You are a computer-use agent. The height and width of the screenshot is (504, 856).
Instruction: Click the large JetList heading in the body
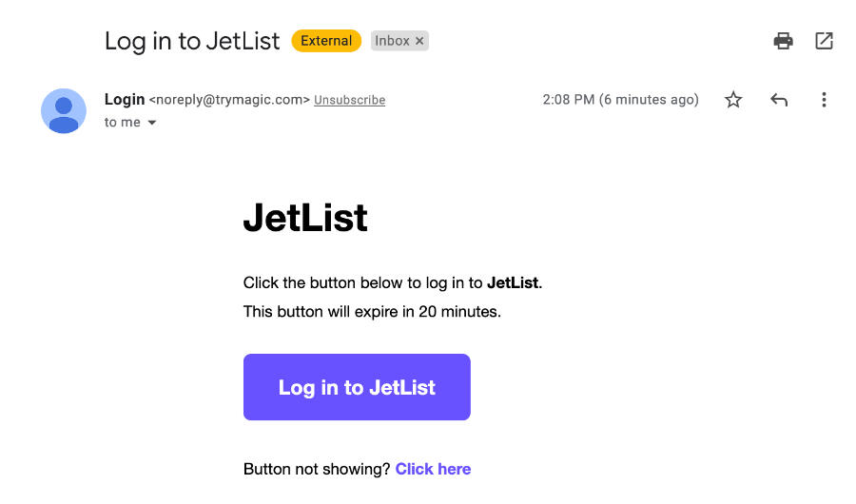305,218
